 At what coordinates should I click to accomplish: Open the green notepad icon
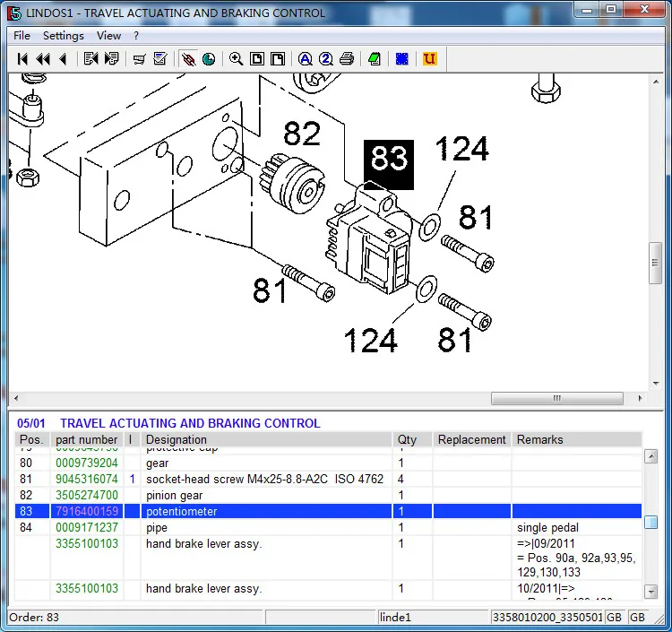[x=375, y=59]
